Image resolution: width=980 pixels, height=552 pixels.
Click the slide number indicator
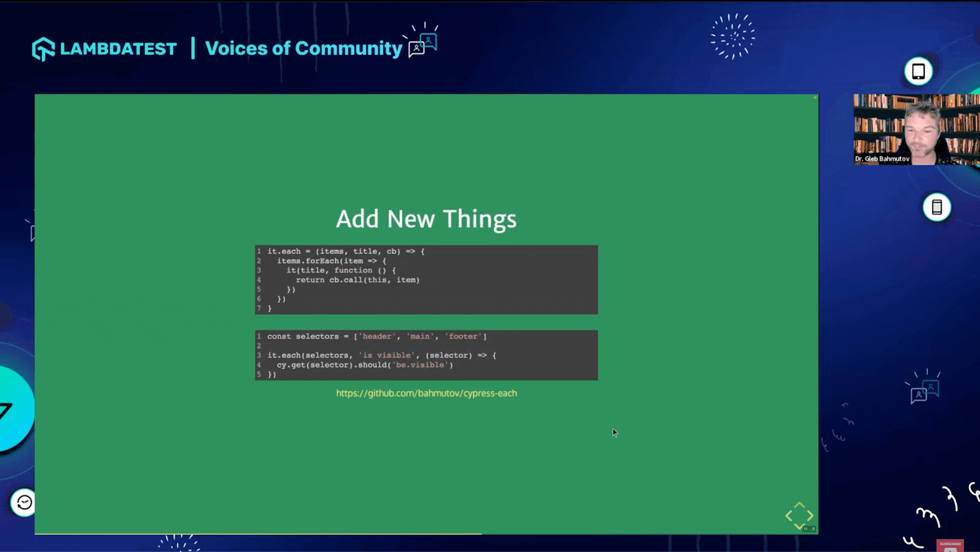810,529
